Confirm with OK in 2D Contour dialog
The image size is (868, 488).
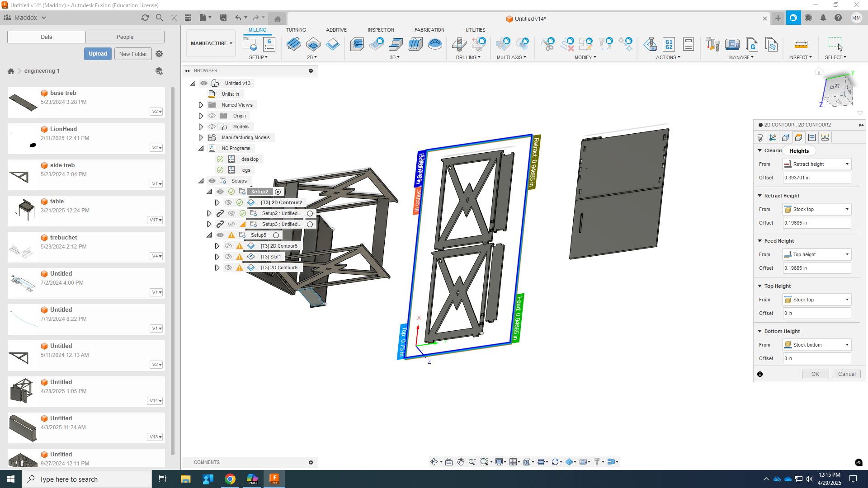click(x=815, y=374)
